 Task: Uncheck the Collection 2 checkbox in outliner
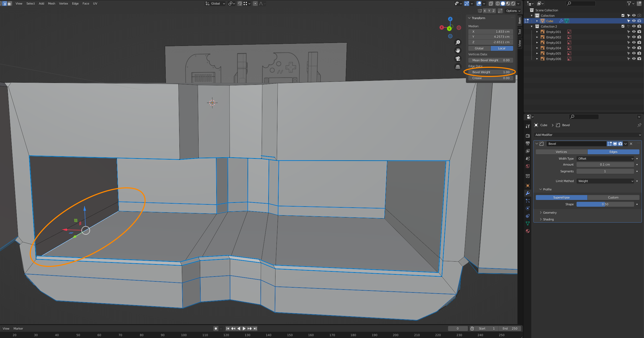click(623, 26)
